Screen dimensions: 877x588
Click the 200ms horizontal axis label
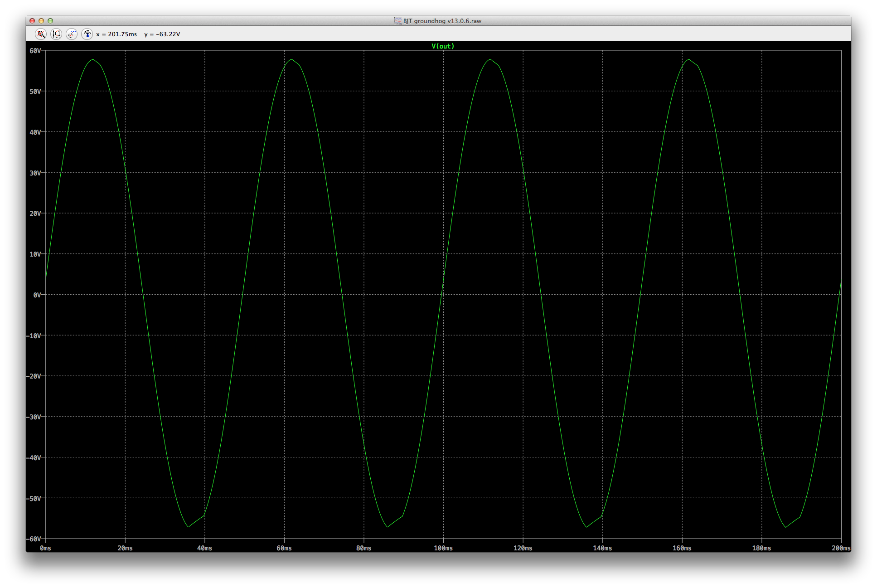point(841,548)
